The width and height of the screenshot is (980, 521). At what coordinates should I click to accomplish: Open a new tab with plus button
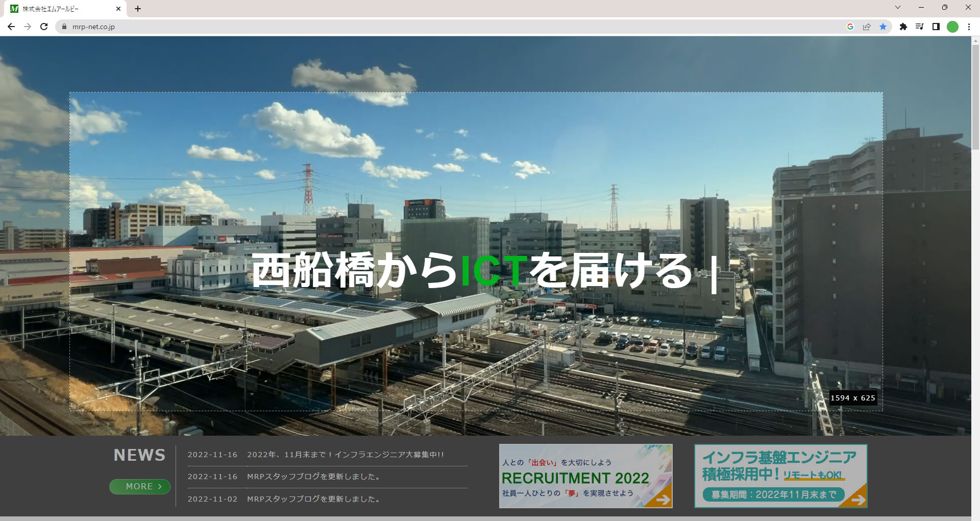click(x=138, y=9)
